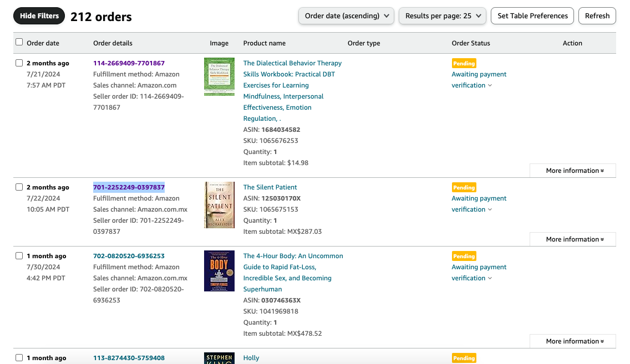Select checkbox for order 114-2669409-7701867
Image resolution: width=630 pixels, height=364 pixels.
coord(19,63)
